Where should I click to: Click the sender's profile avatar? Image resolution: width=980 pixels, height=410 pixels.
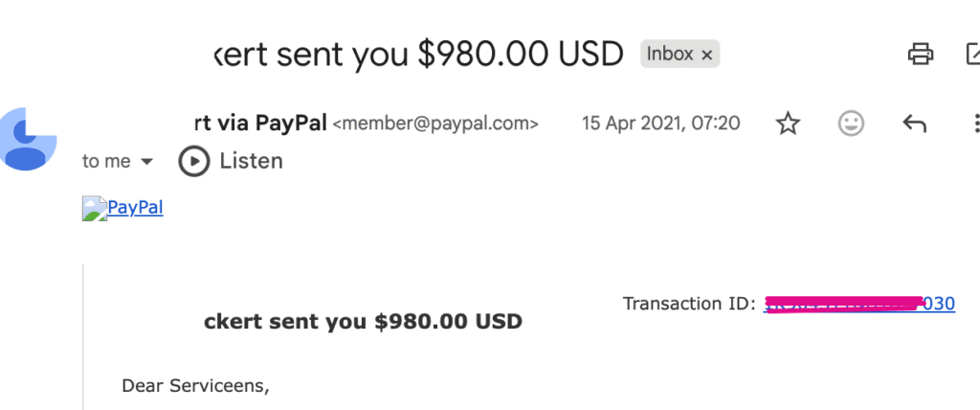pos(29,140)
